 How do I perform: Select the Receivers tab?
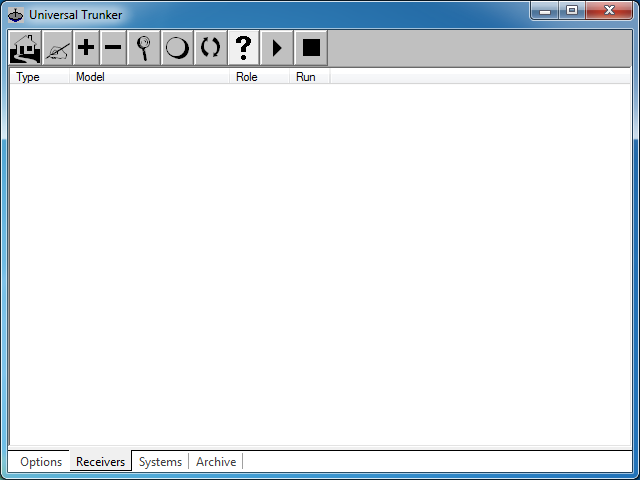pyautogui.click(x=100, y=462)
